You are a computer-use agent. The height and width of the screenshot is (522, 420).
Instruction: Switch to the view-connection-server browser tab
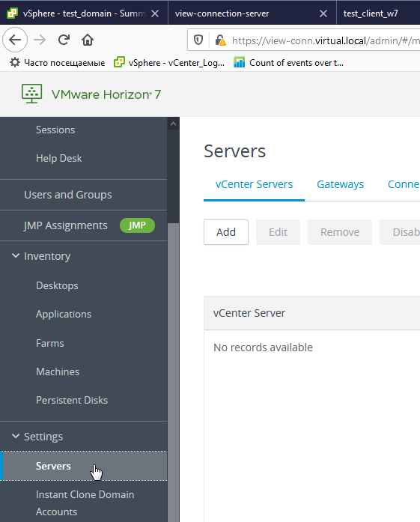252,13
